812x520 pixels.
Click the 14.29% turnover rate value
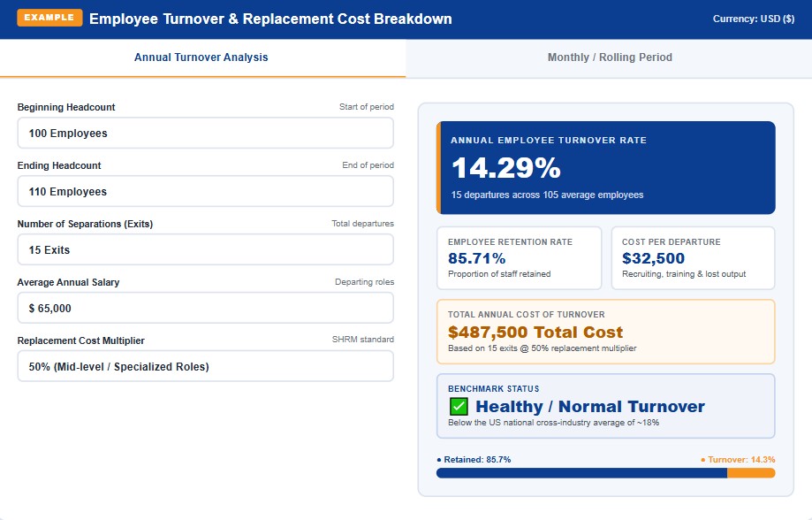(x=506, y=168)
